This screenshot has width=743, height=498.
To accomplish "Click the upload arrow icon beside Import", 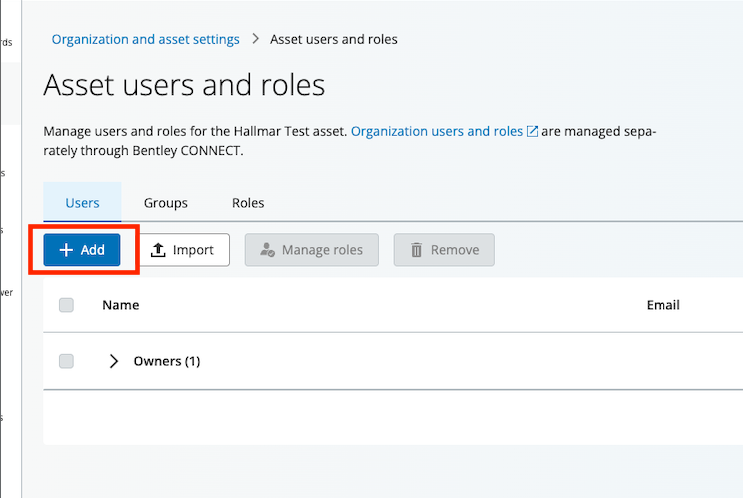I will click(x=158, y=250).
